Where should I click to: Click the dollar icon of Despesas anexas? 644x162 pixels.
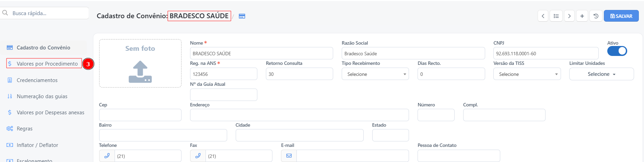(x=10, y=113)
